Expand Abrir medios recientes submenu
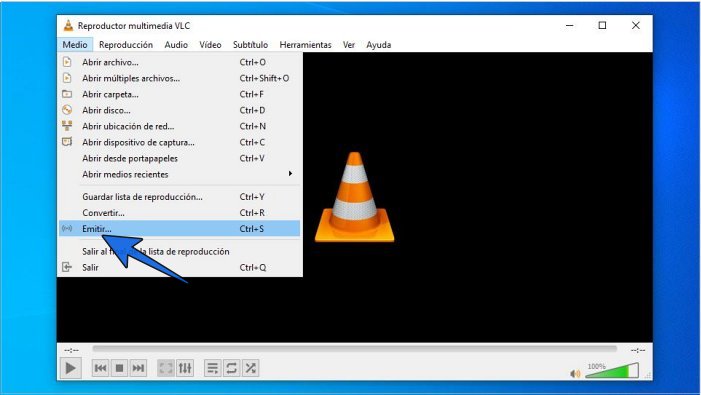The width and height of the screenshot is (701, 395). (x=179, y=174)
